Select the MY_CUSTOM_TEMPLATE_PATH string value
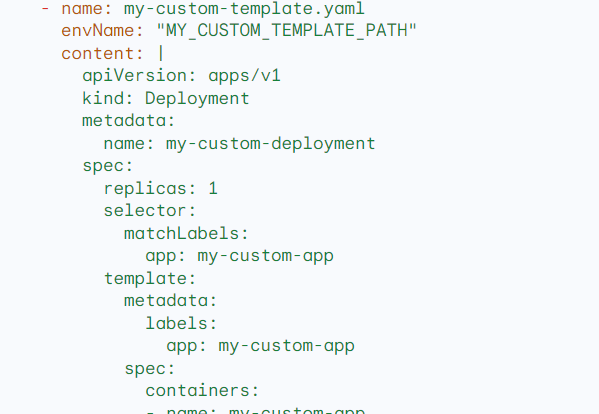This screenshot has height=414, width=599. (x=287, y=31)
